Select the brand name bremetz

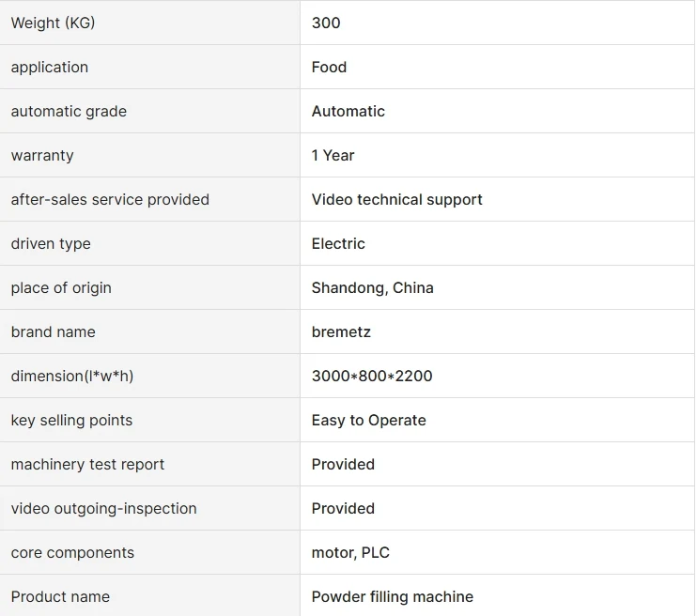pos(341,332)
